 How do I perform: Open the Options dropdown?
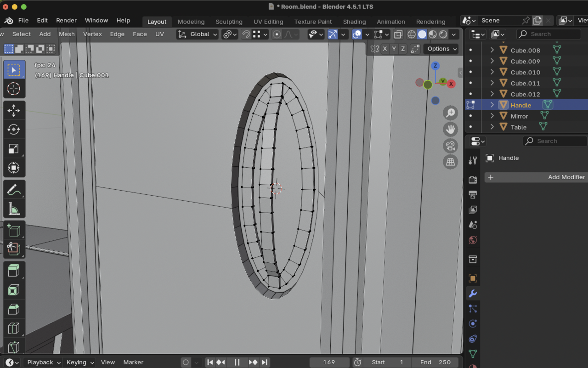pyautogui.click(x=441, y=49)
